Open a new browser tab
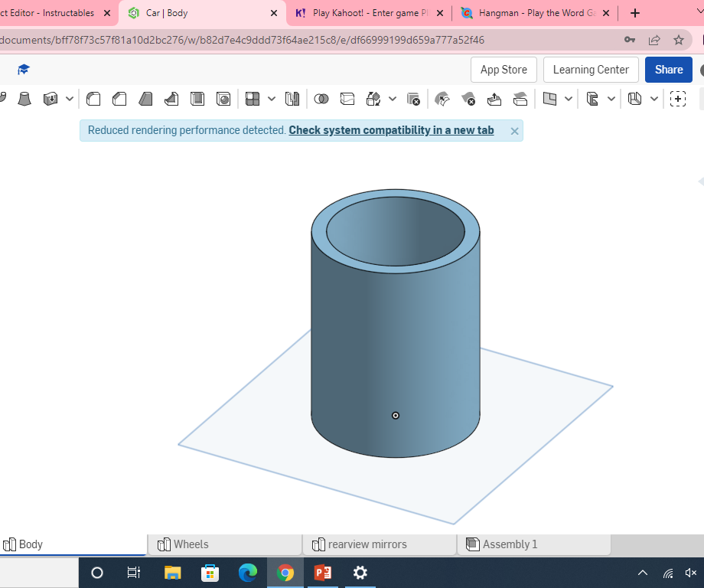This screenshot has width=704, height=588. [x=635, y=13]
